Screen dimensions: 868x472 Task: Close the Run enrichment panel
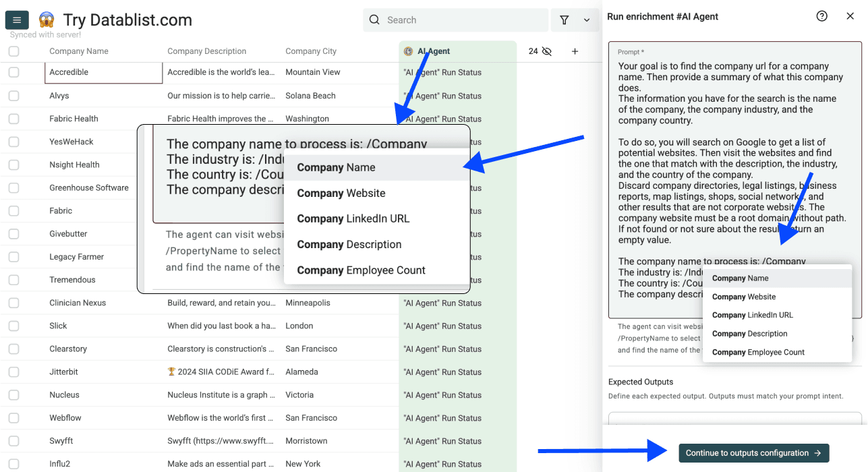850,16
